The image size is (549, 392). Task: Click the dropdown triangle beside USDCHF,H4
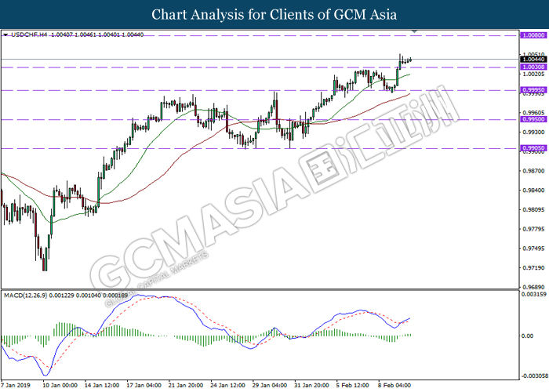tap(5, 35)
